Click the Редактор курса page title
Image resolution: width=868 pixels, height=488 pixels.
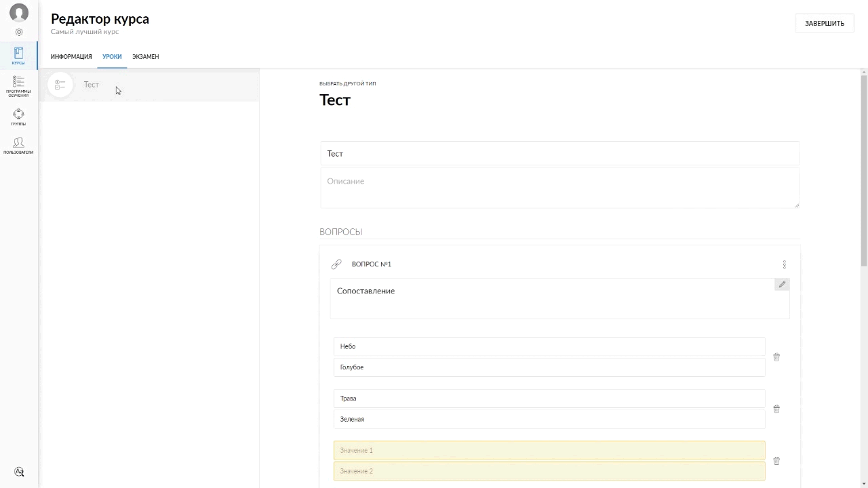(100, 19)
